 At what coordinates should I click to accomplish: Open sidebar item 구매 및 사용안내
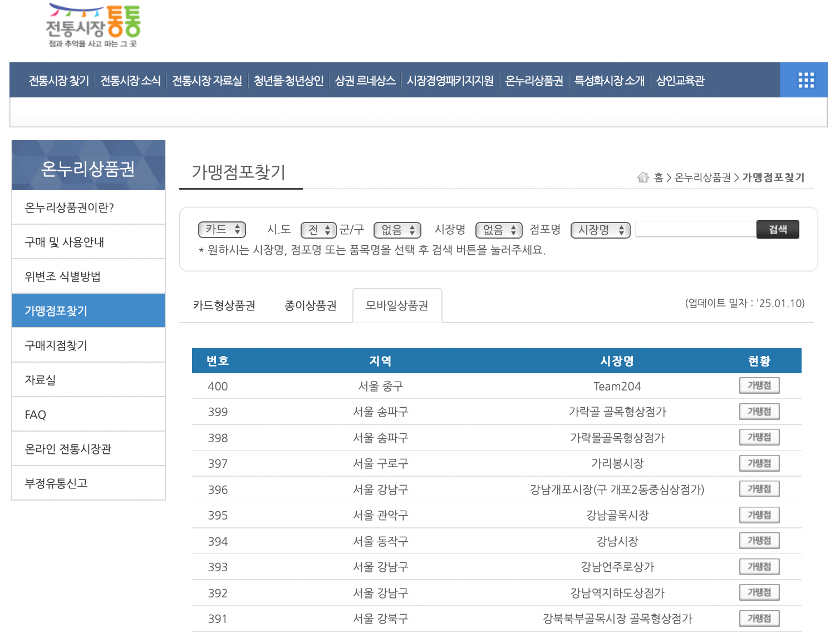click(89, 242)
